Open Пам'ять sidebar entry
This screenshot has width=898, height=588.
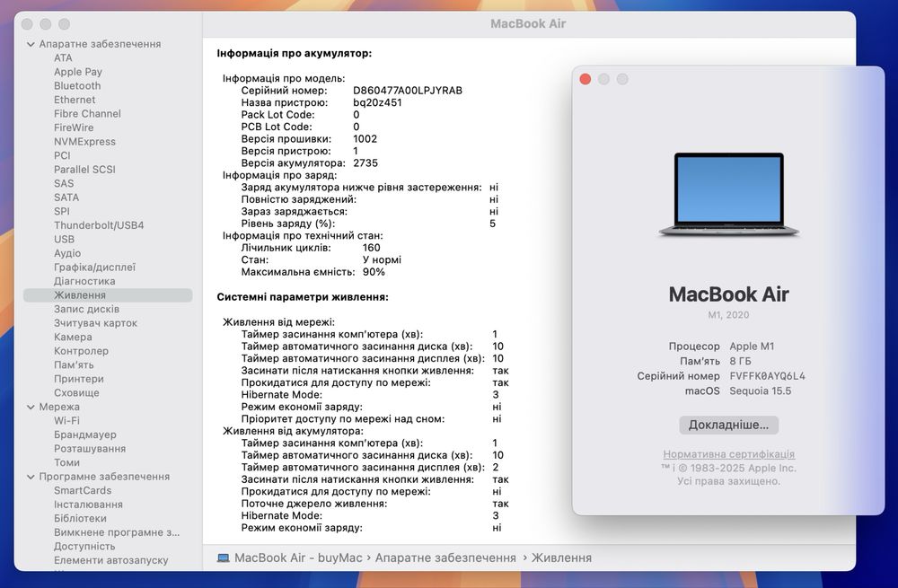[x=74, y=364]
